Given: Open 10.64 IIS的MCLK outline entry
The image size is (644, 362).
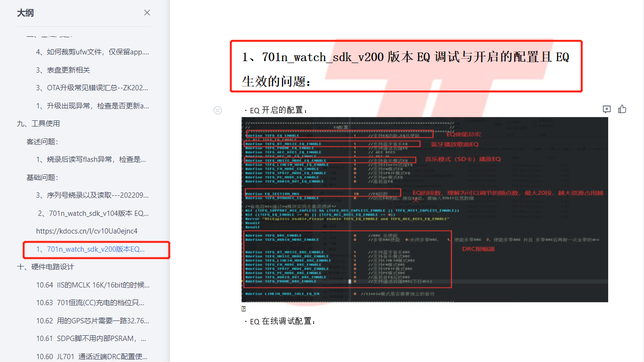Looking at the screenshot, I should pos(93,285).
